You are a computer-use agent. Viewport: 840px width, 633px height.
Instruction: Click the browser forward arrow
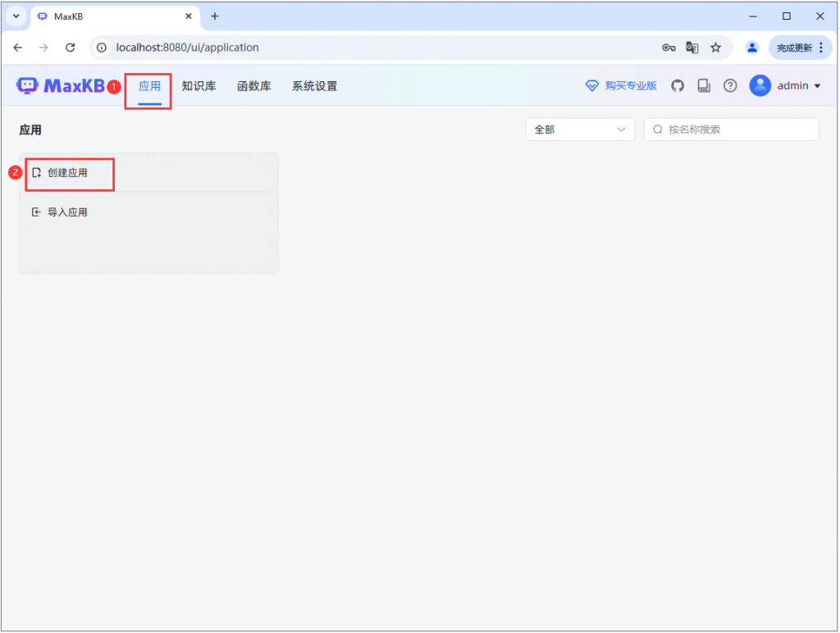43,48
